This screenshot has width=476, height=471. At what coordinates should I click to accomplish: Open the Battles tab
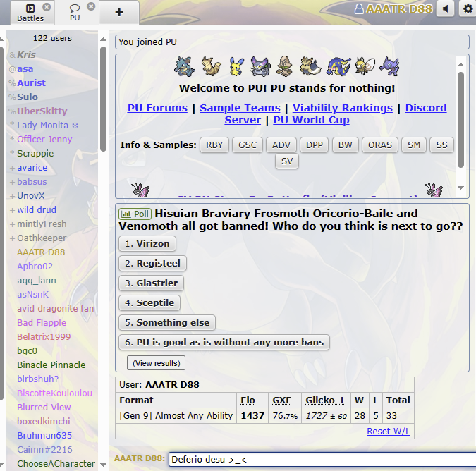(30, 13)
